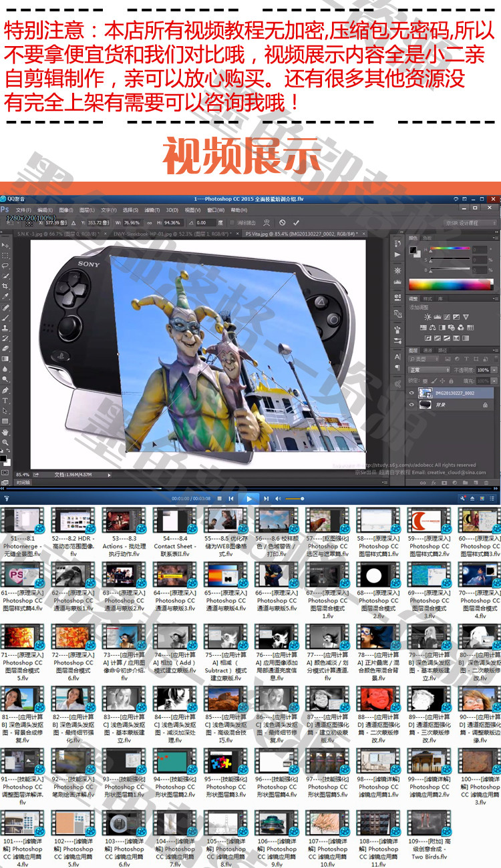The width and height of the screenshot is (501, 868).
Task: Switch to warp mode icon in options bar
Action: pyautogui.click(x=267, y=223)
